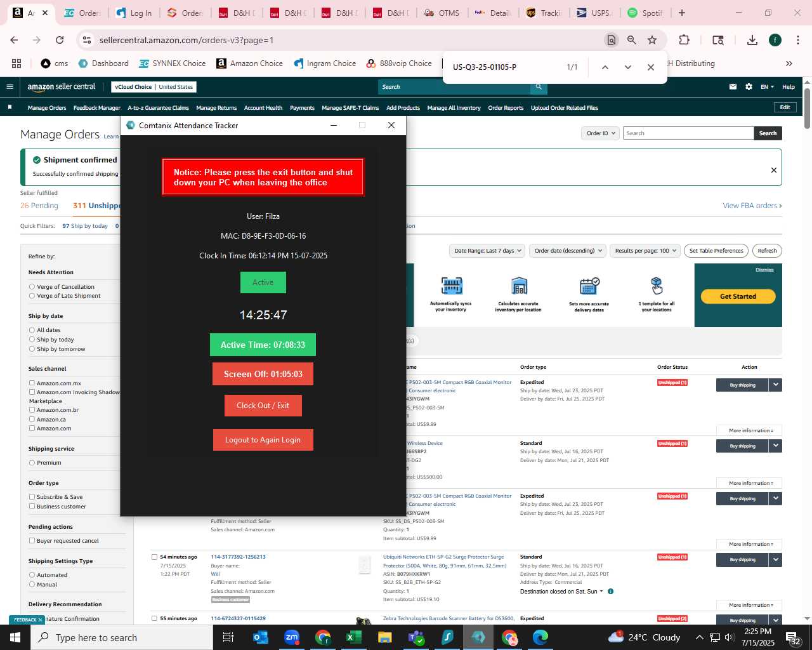Open Outlook from the Windows taskbar

[260, 637]
